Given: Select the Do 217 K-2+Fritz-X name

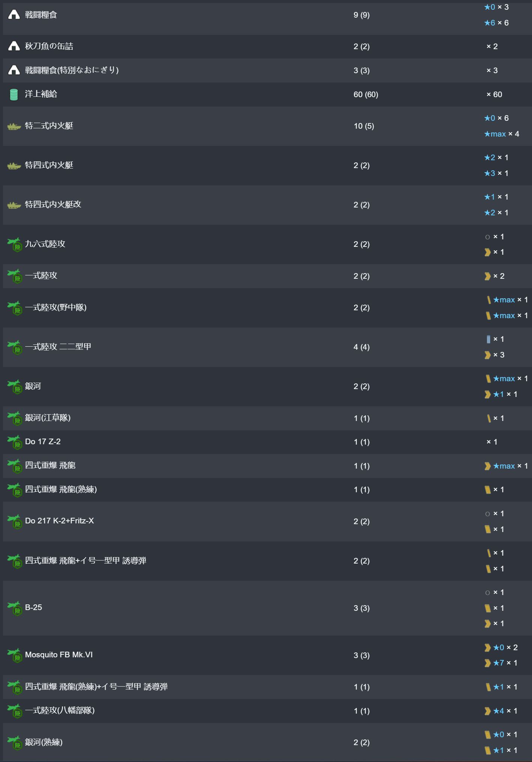Looking at the screenshot, I should click(x=59, y=521).
